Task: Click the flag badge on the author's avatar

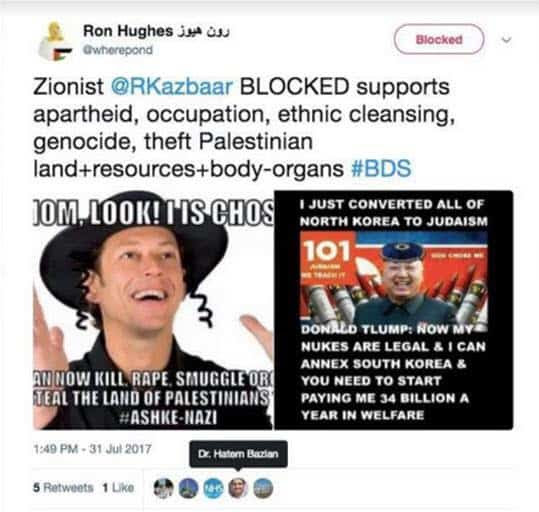Action: pyautogui.click(x=63, y=54)
